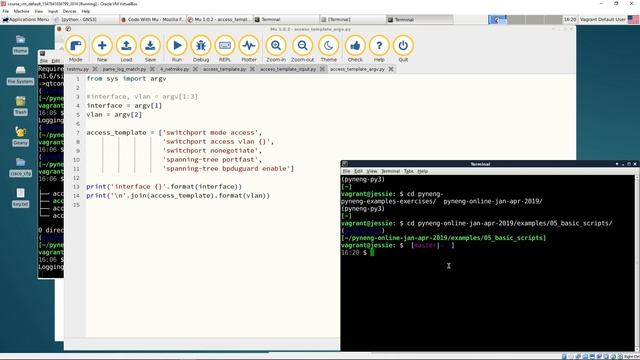Open the Applications Menu

tap(26, 20)
